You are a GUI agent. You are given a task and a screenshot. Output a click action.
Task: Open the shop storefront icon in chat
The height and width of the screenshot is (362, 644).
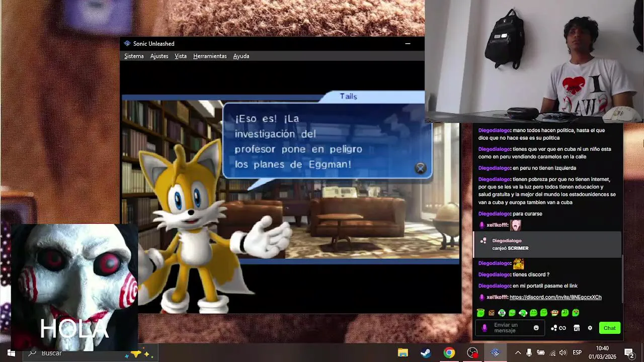(x=577, y=328)
